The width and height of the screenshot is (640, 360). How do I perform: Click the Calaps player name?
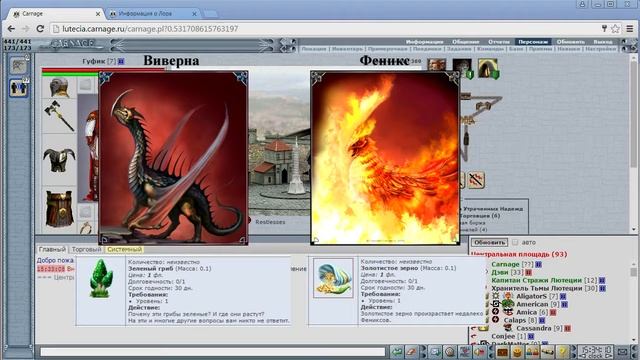[515, 320]
